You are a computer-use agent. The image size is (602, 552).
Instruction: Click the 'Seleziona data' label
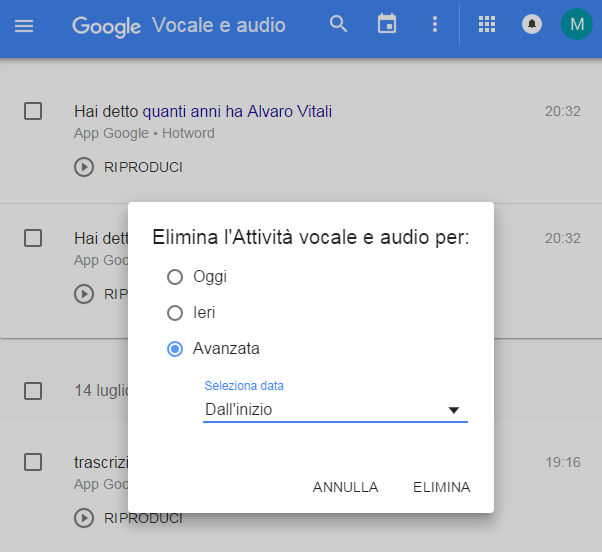[x=244, y=385]
